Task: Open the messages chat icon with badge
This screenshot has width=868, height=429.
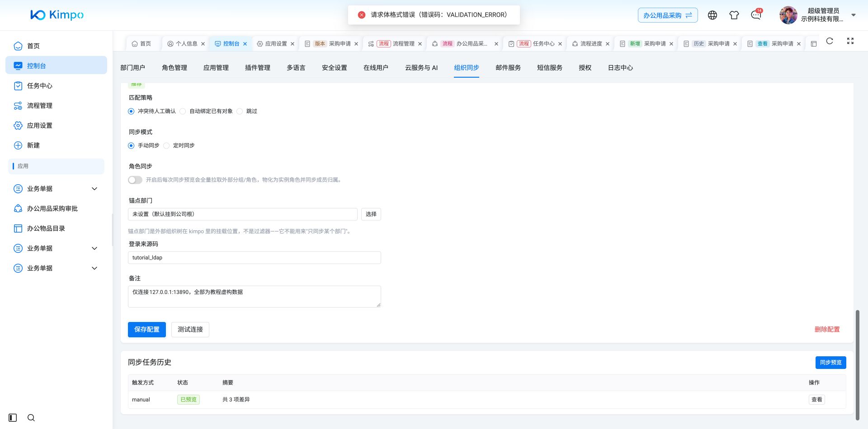Action: click(756, 15)
